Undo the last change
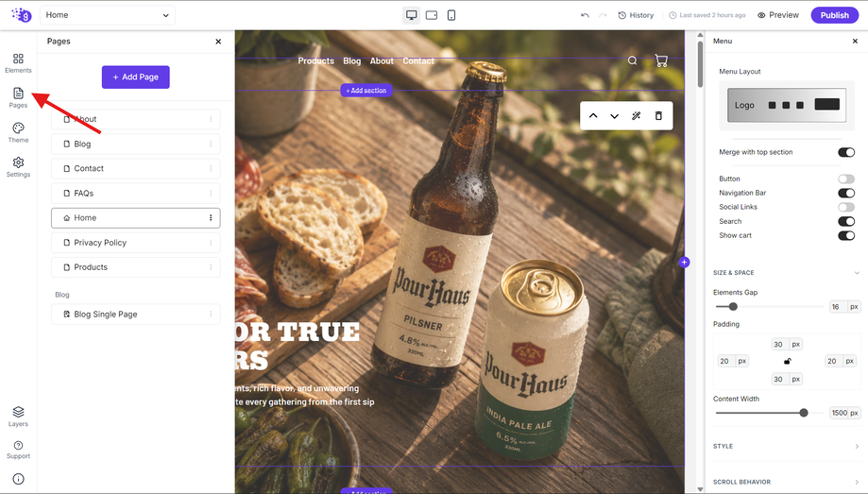This screenshot has height=494, width=868. click(585, 15)
